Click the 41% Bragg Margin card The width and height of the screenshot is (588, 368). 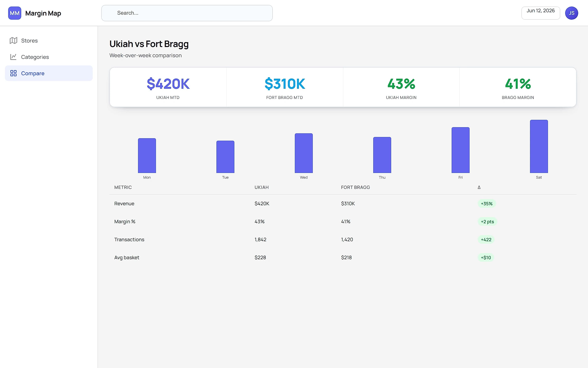coord(518,87)
